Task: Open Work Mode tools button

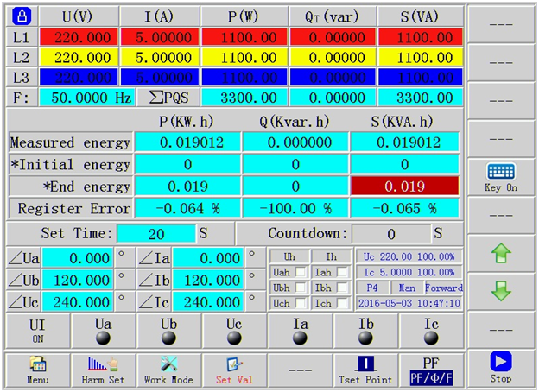Action: point(168,370)
